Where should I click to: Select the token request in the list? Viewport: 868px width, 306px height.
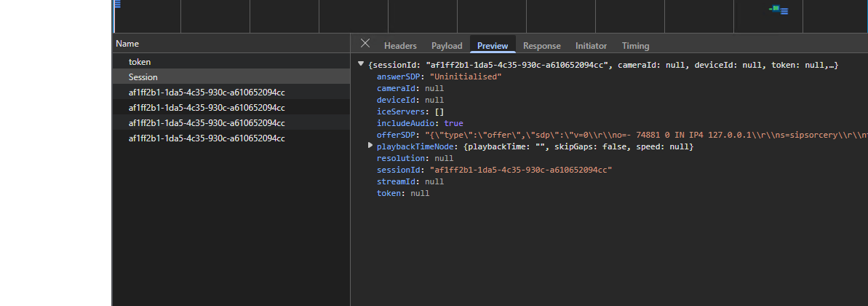coord(140,62)
